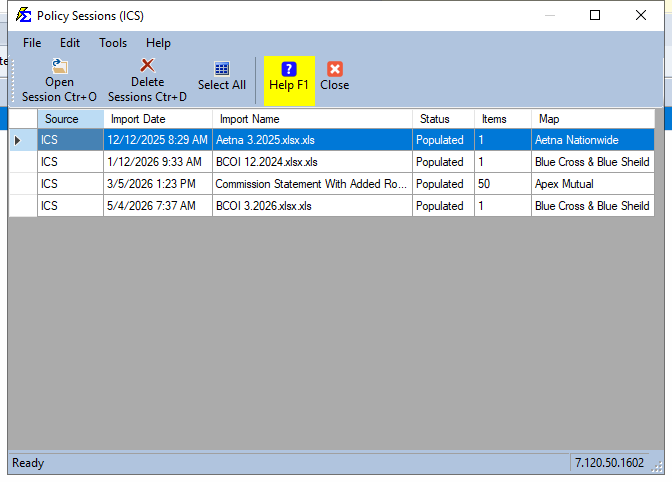The image size is (672, 482).
Task: Select BCOI 3.2026.xlsx.xls import name
Action: click(x=312, y=206)
